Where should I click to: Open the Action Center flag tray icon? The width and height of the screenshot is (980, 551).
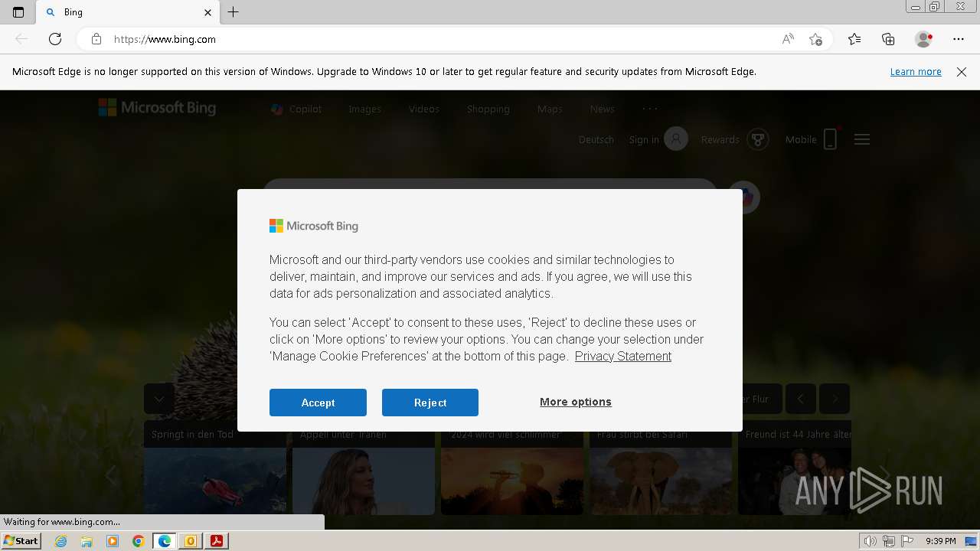[x=907, y=541]
